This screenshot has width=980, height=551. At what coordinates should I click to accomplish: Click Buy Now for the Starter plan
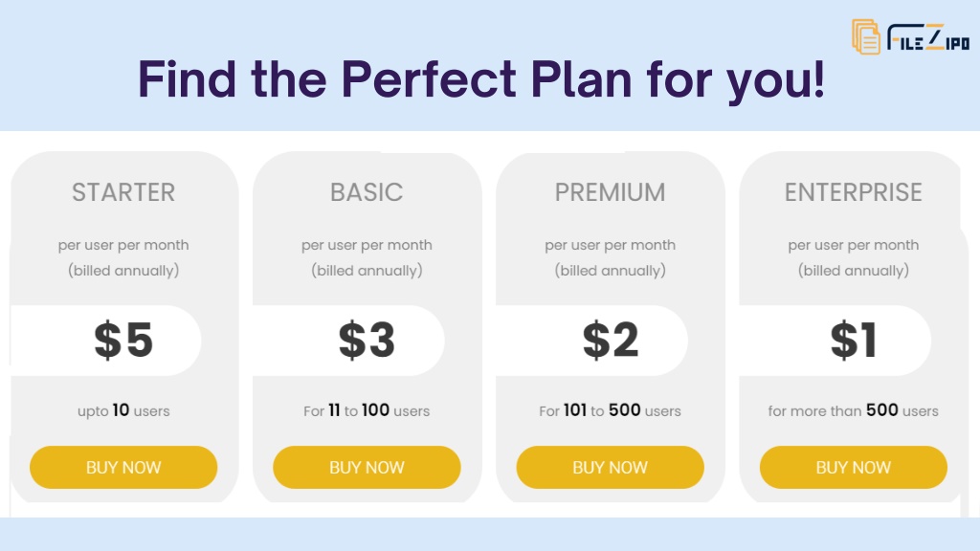123,467
